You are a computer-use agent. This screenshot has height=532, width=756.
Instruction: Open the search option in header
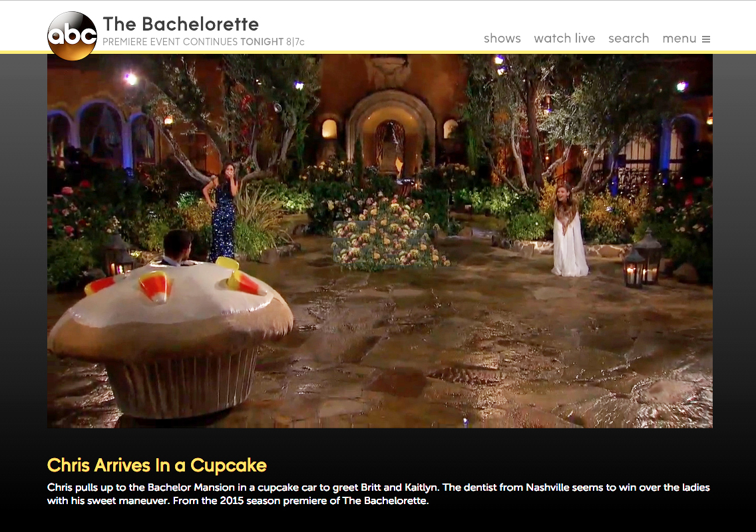tap(628, 39)
